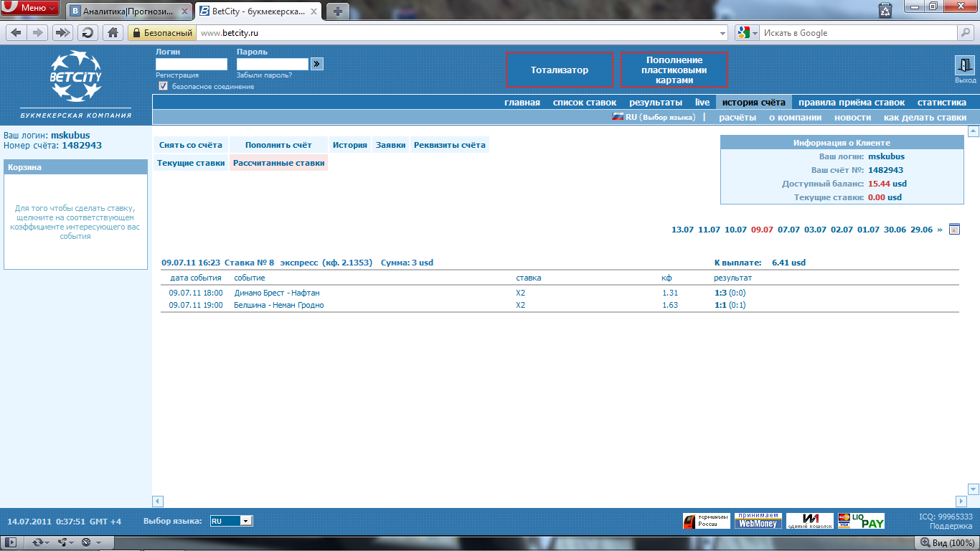
Task: Switch to Текущие ставки tab
Action: coord(191,163)
